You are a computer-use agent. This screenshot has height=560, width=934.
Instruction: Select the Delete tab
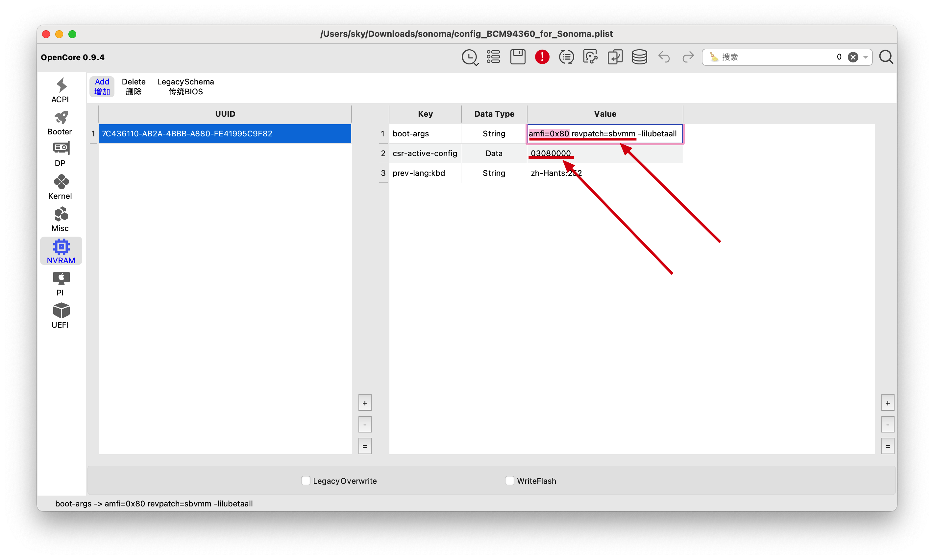134,86
